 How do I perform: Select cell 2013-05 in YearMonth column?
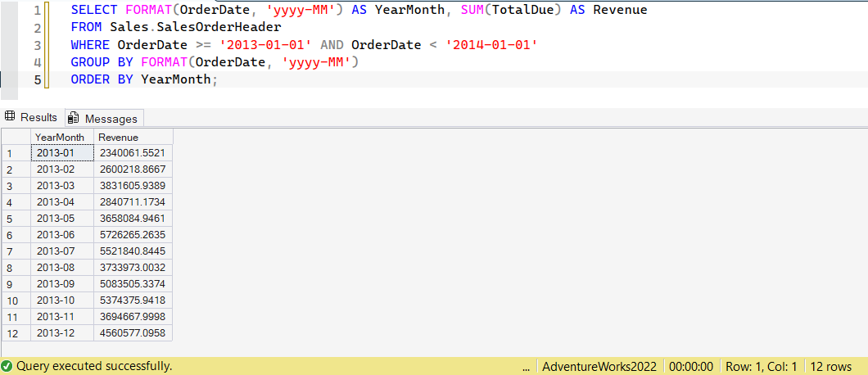[62, 219]
